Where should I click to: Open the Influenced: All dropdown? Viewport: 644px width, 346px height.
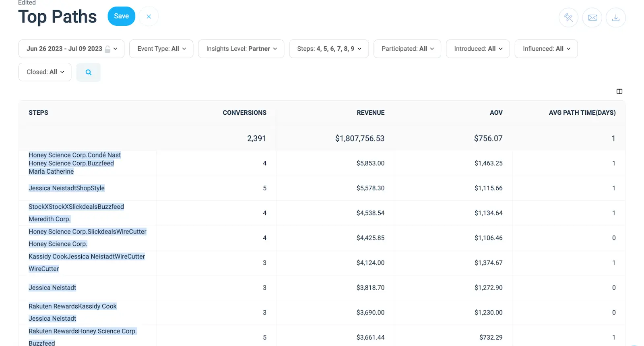point(546,49)
